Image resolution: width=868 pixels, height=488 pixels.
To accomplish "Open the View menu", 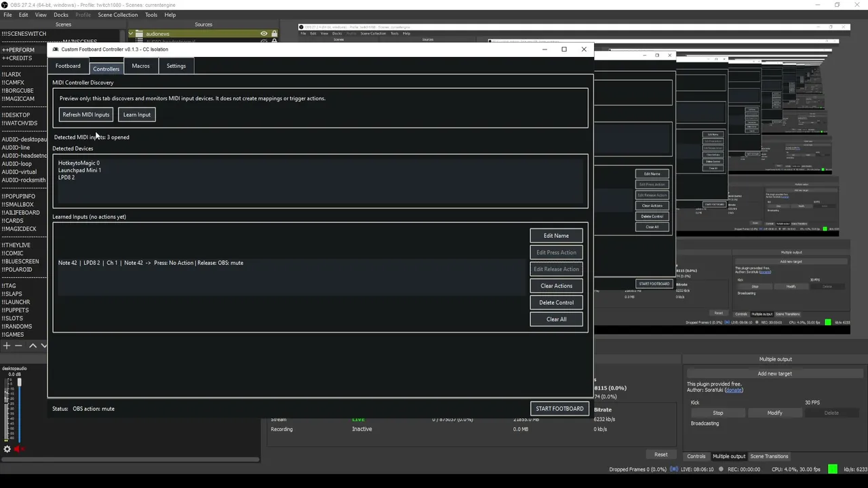I will 41,14.
